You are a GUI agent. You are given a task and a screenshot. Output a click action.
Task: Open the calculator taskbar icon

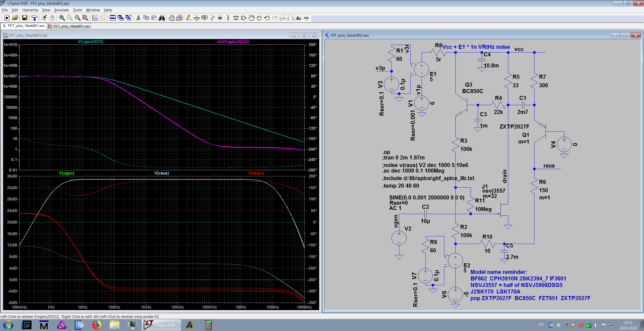click(208, 325)
